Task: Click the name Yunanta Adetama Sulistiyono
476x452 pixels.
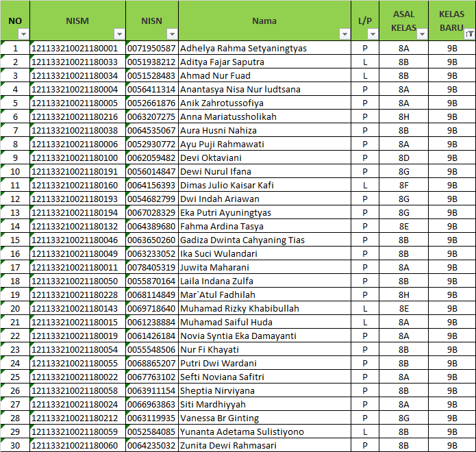Action: pos(242,431)
